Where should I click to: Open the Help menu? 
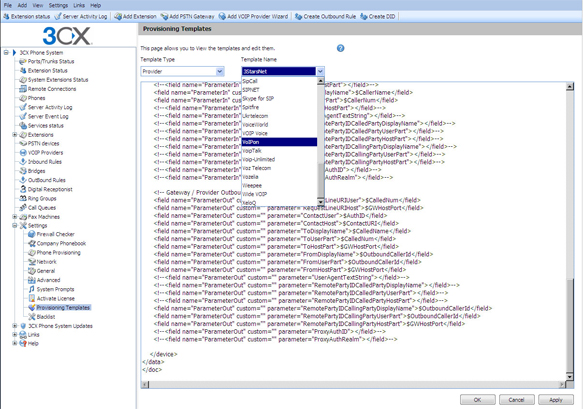pos(96,5)
